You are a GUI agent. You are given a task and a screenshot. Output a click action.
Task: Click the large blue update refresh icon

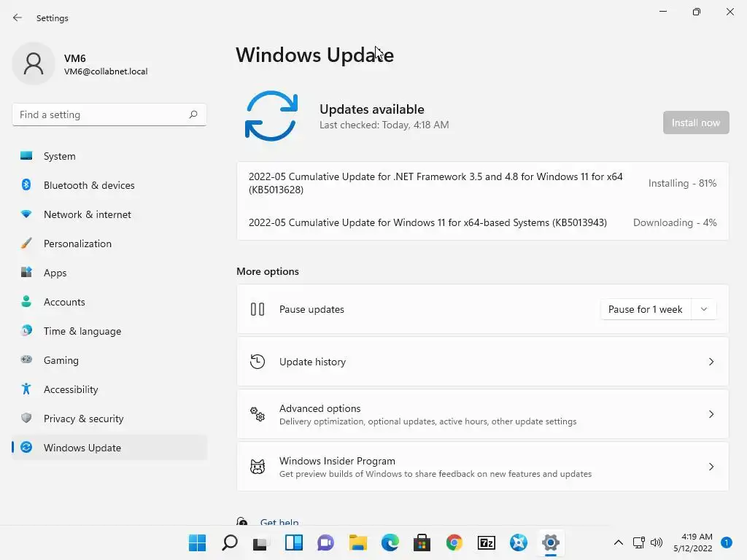pos(271,116)
